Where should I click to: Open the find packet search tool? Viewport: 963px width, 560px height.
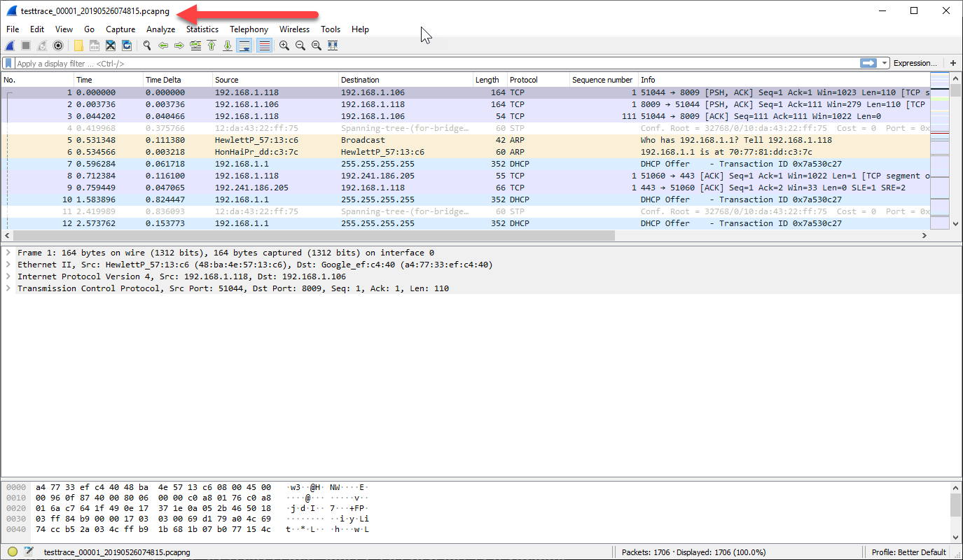click(146, 45)
